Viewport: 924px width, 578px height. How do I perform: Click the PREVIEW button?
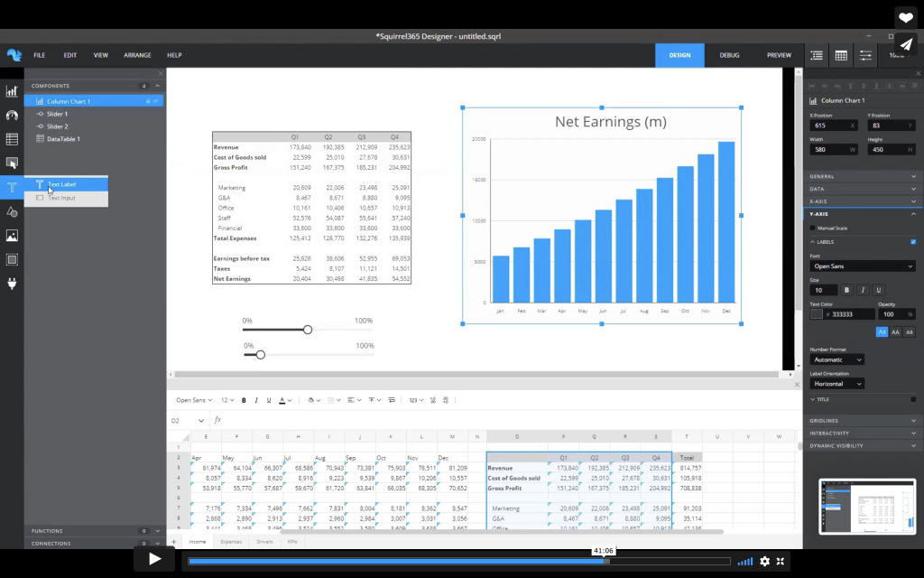(779, 54)
